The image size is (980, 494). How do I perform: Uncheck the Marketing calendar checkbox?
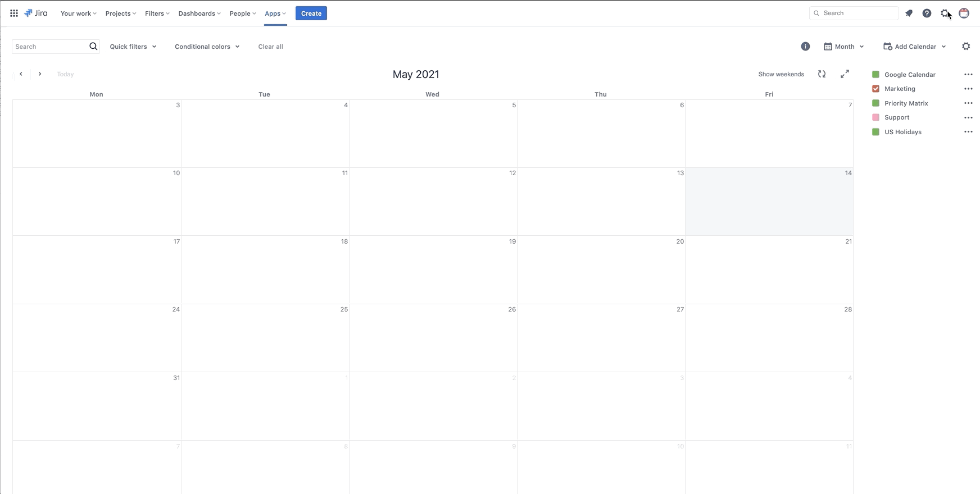pos(875,89)
